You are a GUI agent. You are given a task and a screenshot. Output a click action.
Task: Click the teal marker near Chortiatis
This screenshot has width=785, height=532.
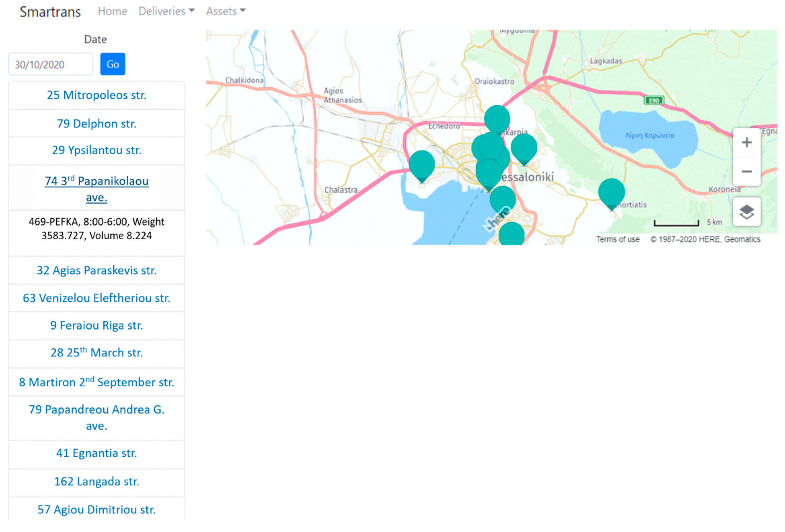click(x=611, y=192)
